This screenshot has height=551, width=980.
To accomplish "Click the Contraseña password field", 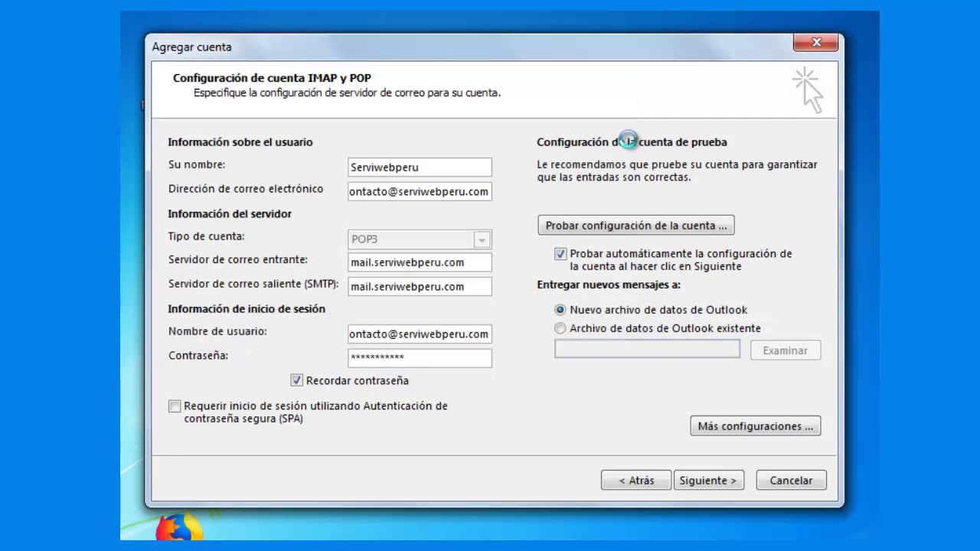I will tap(420, 357).
